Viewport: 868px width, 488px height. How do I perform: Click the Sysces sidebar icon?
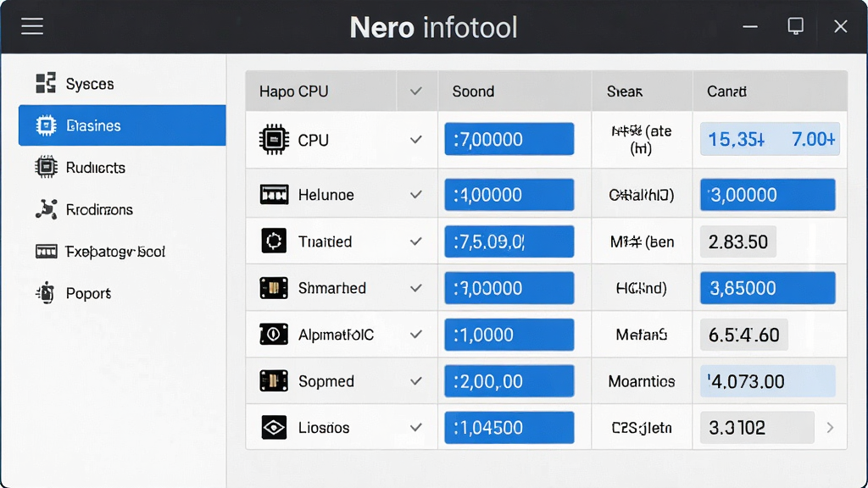pos(46,83)
